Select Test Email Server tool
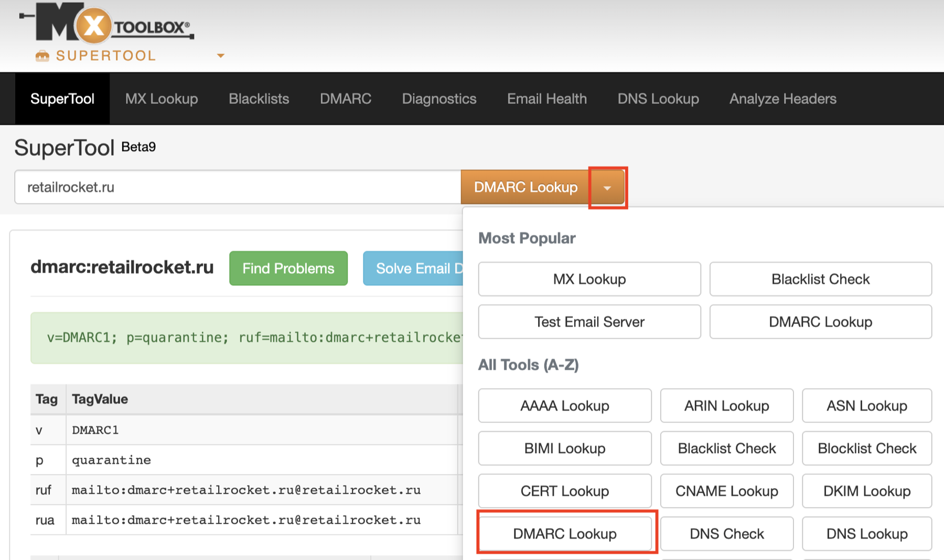Screen dimensions: 944x560 tap(589, 321)
